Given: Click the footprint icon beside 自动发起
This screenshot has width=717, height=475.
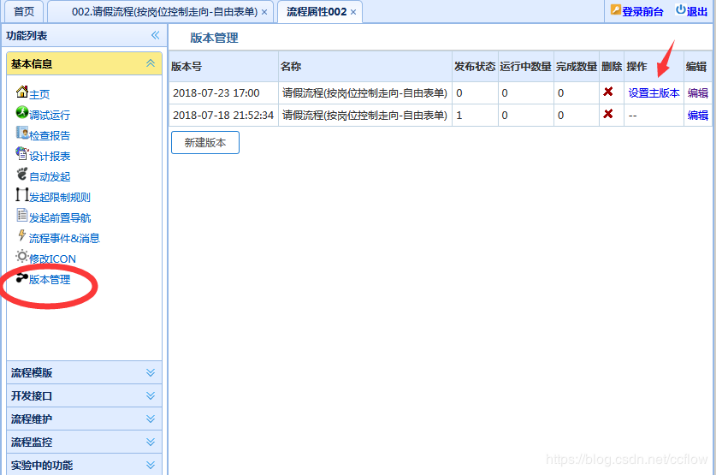Looking at the screenshot, I should (22, 174).
